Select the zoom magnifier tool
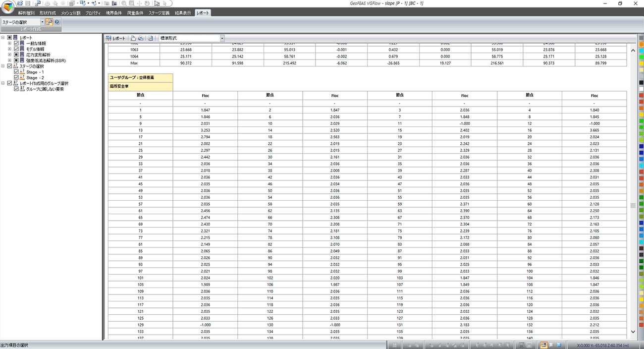The height and width of the screenshot is (349, 644). tap(124, 3)
